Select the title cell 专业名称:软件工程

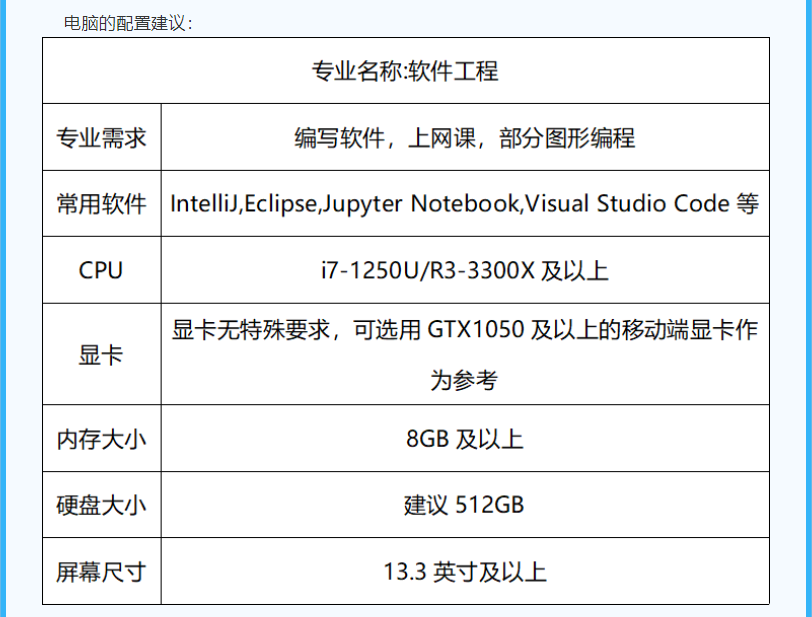tap(405, 71)
